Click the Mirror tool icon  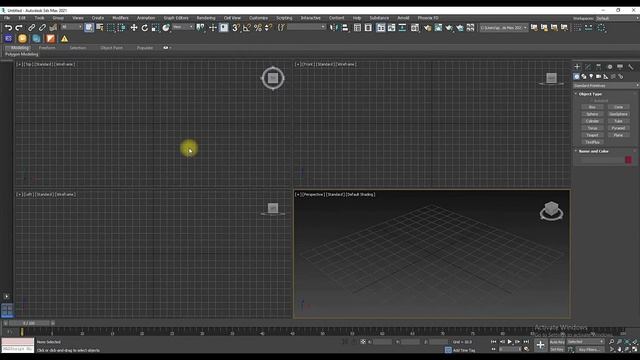[334, 28]
